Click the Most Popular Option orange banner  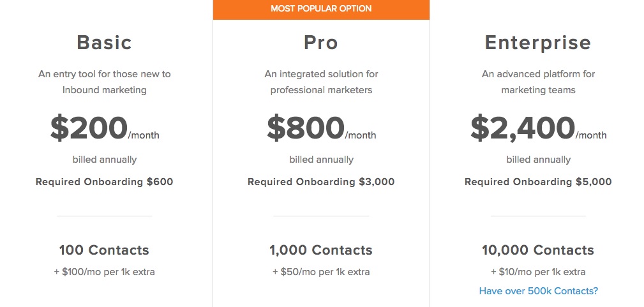pos(321,9)
